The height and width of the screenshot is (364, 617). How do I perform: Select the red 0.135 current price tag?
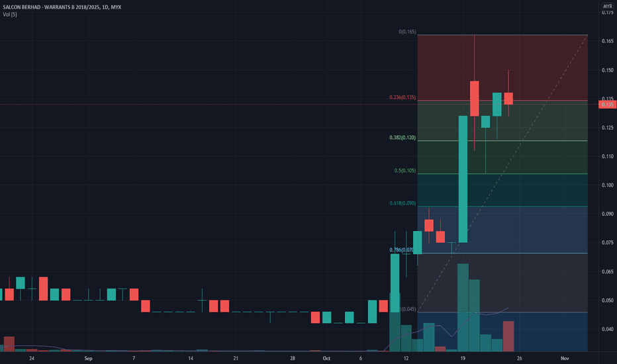(608, 105)
